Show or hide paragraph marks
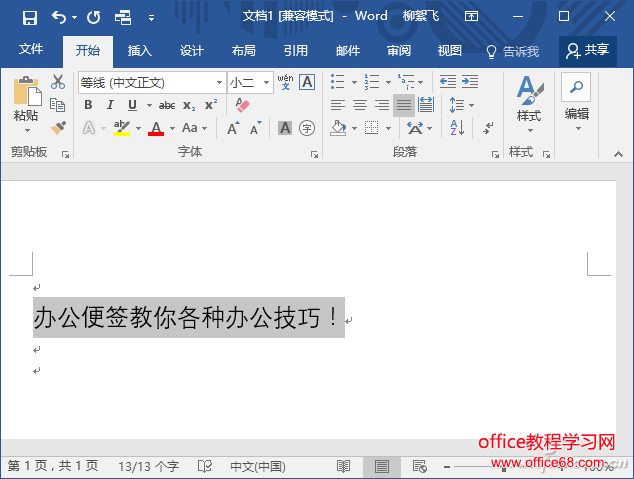Screen dimensions: 634x479 click(488, 128)
